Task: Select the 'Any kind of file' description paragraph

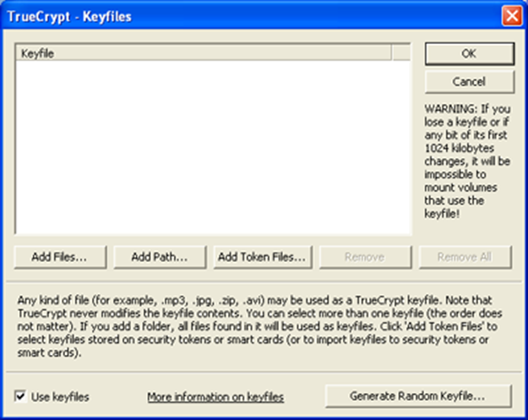Action: tap(259, 326)
